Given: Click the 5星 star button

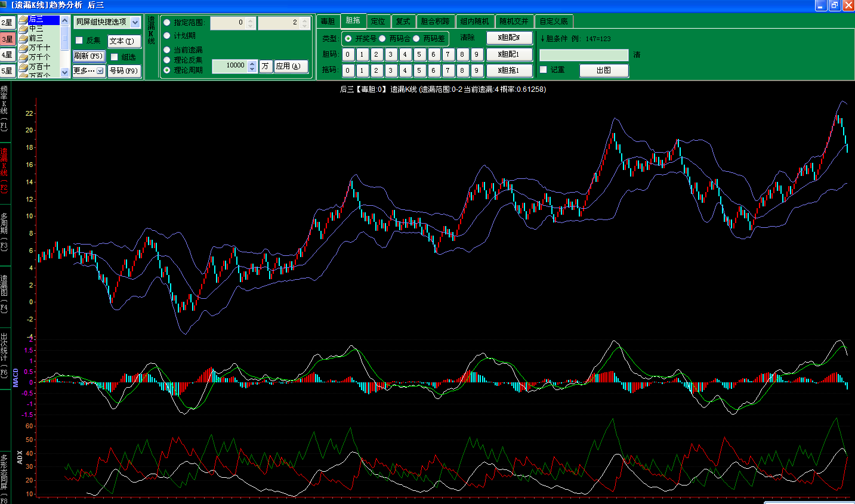Looking at the screenshot, I should [x=7, y=71].
